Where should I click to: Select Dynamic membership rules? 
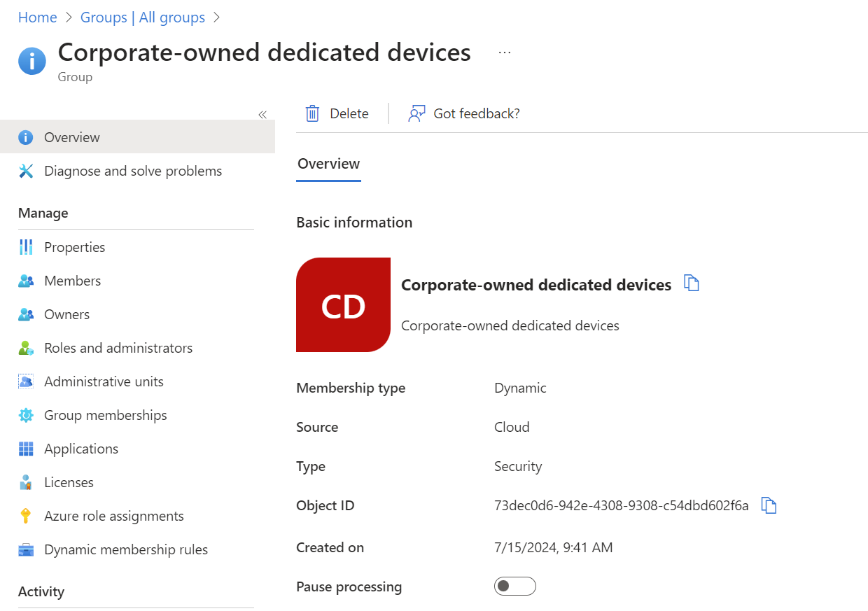click(125, 549)
